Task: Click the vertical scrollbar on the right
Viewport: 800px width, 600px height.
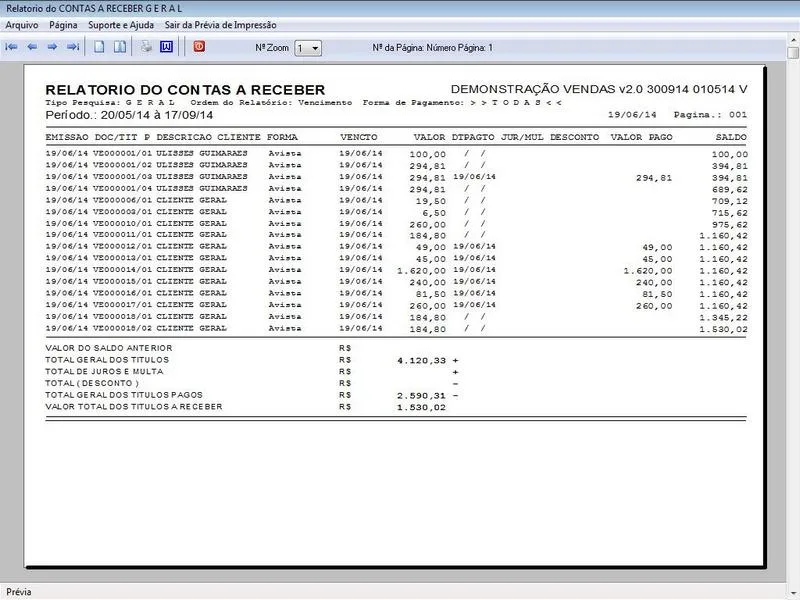Action: 792,300
